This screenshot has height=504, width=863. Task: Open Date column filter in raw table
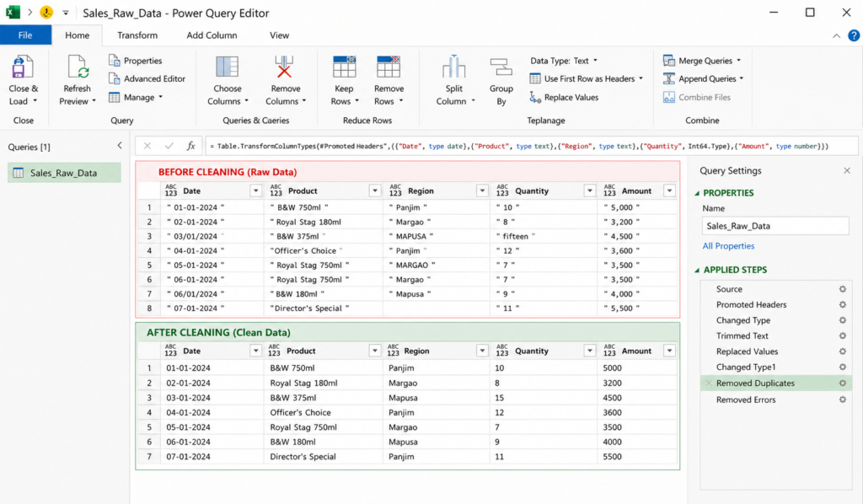[x=255, y=191]
